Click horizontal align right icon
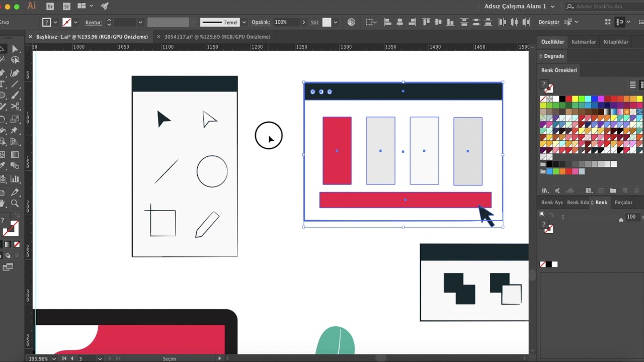Viewport: 644px width, 362px height. [x=412, y=22]
